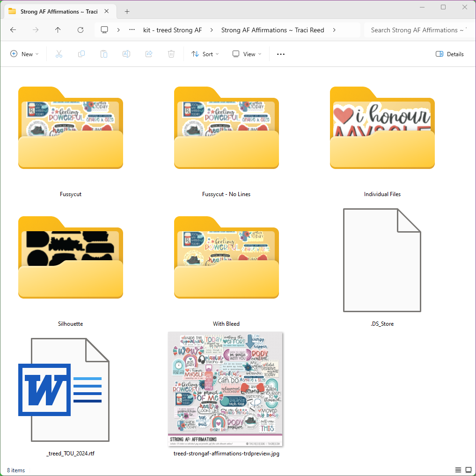Open the Sort dropdown menu
The image size is (476, 476).
pyautogui.click(x=205, y=54)
